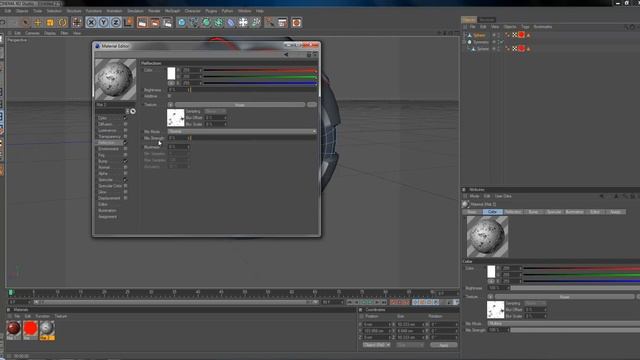Toggle the X axis lock
640x360 pixels.
point(91,22)
